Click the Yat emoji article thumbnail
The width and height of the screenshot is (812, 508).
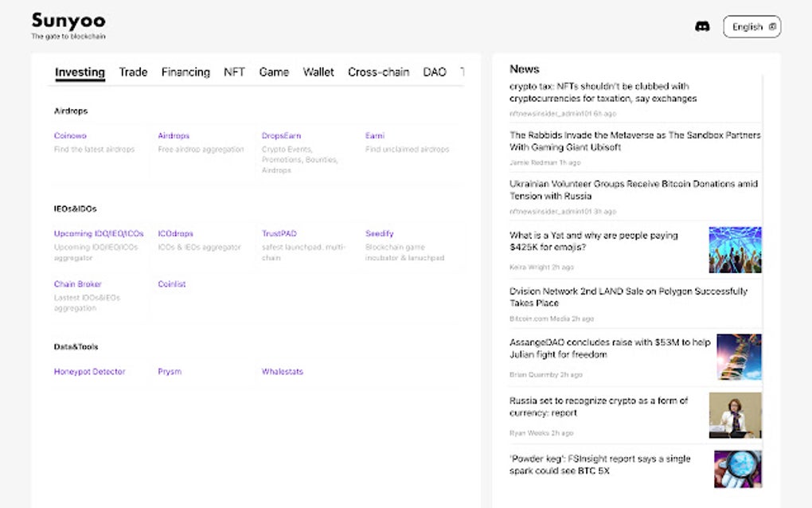pos(735,250)
